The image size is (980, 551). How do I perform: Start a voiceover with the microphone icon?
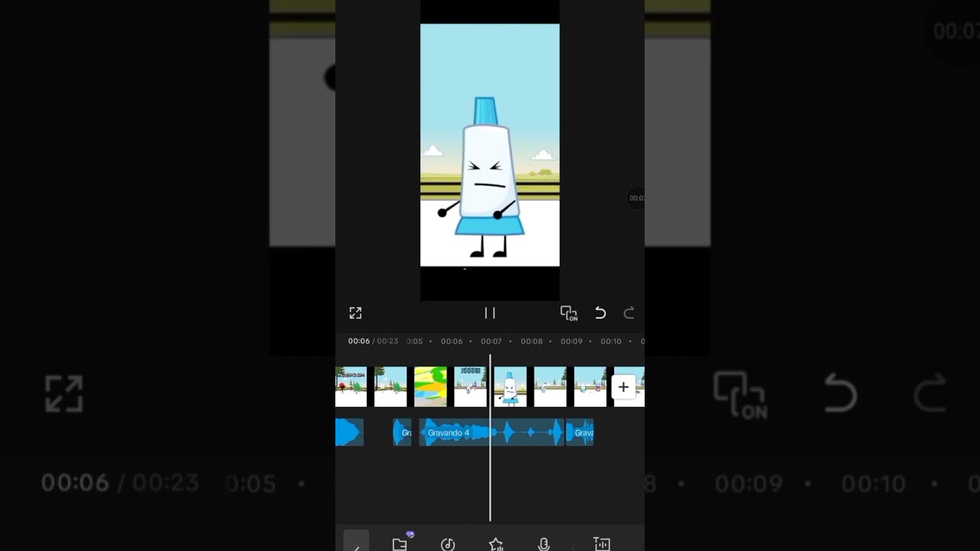(544, 544)
